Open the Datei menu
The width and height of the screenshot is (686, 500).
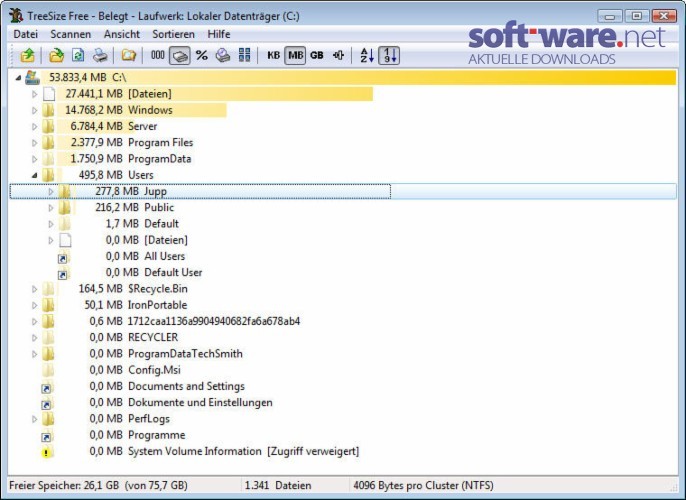[x=25, y=34]
